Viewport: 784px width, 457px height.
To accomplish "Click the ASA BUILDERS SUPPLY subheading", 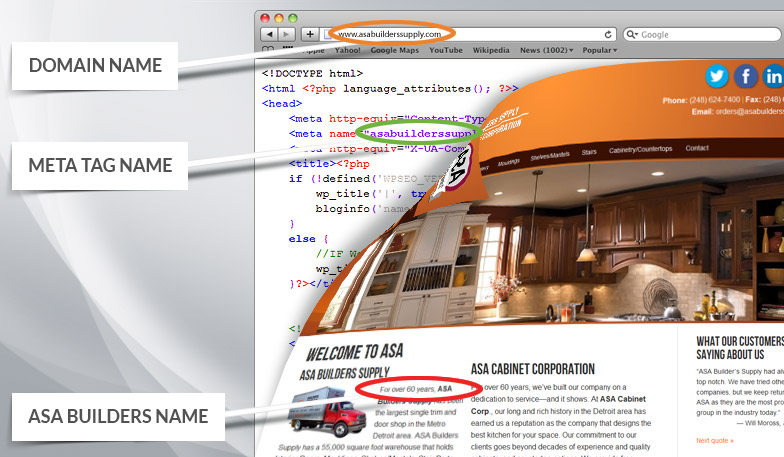I will point(344,374).
